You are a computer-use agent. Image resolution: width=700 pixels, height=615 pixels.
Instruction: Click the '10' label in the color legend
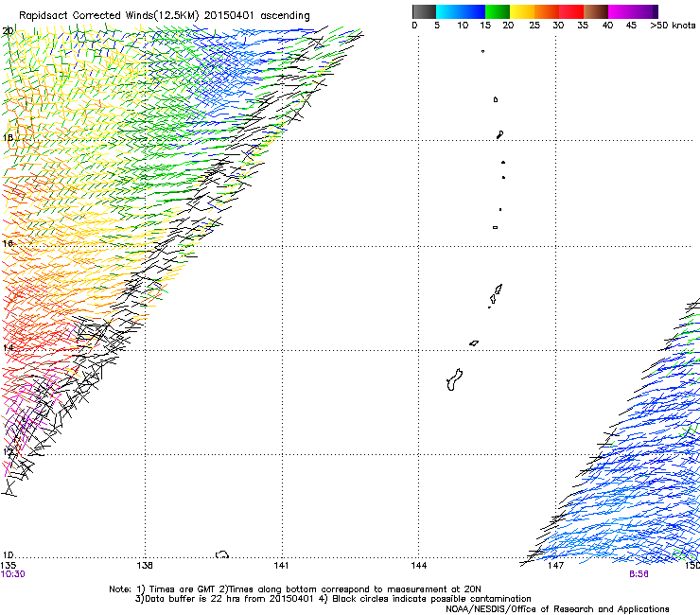click(x=463, y=26)
